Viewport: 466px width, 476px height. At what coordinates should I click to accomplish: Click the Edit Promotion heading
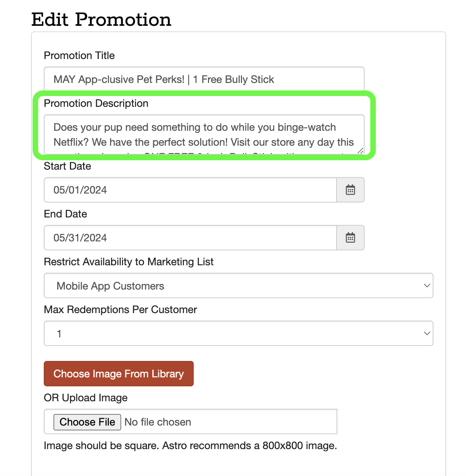pos(101,19)
